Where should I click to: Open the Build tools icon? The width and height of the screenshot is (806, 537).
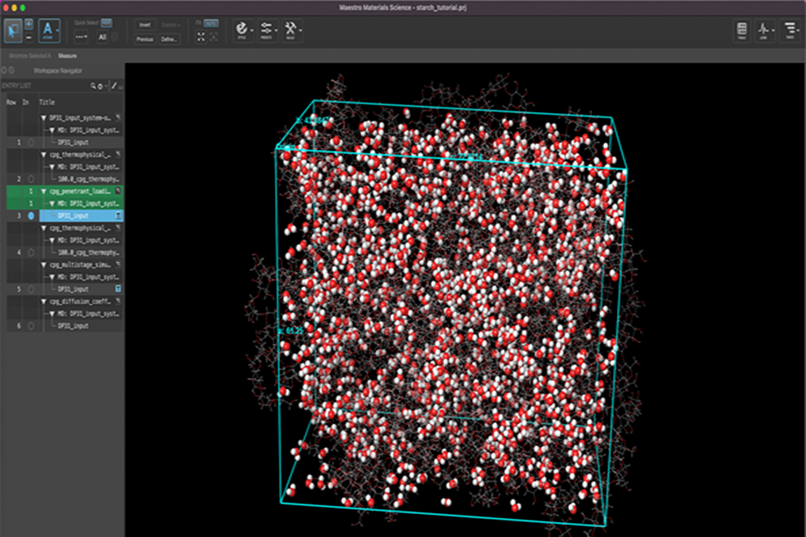point(292,29)
